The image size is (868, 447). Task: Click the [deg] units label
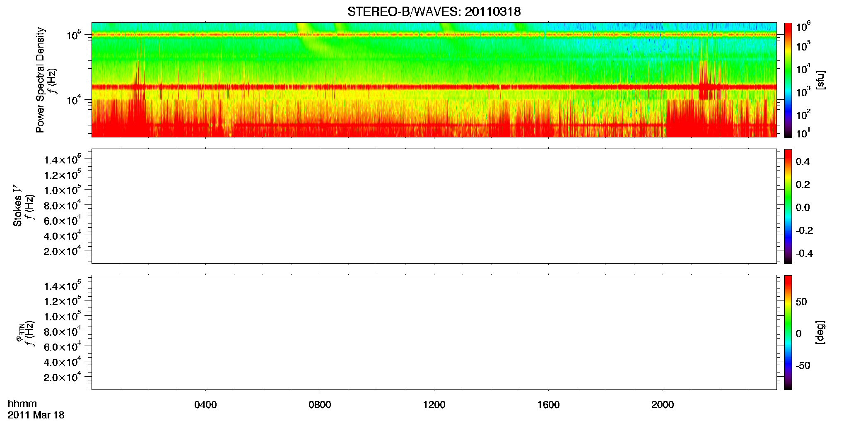click(x=820, y=332)
